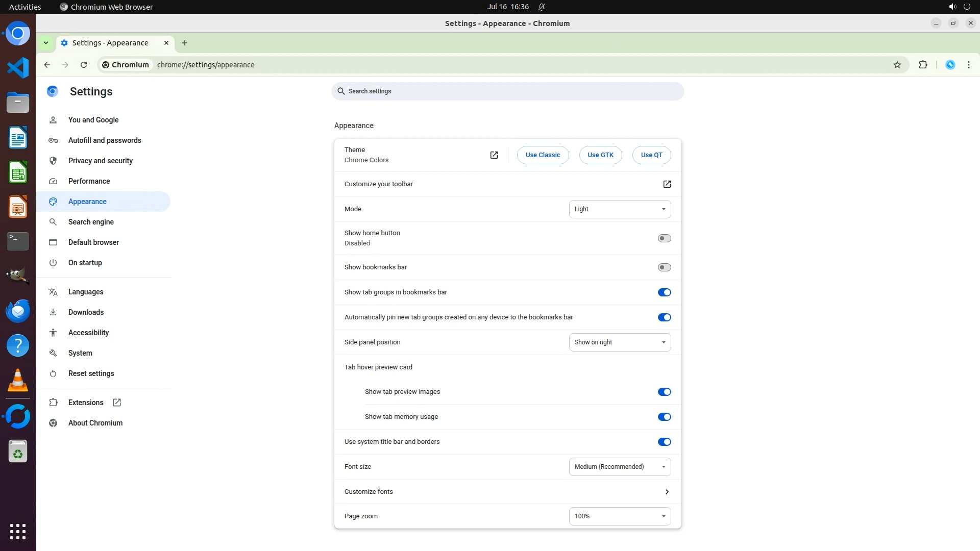
Task: Turn on Show bookmarks bar toggle
Action: click(664, 267)
